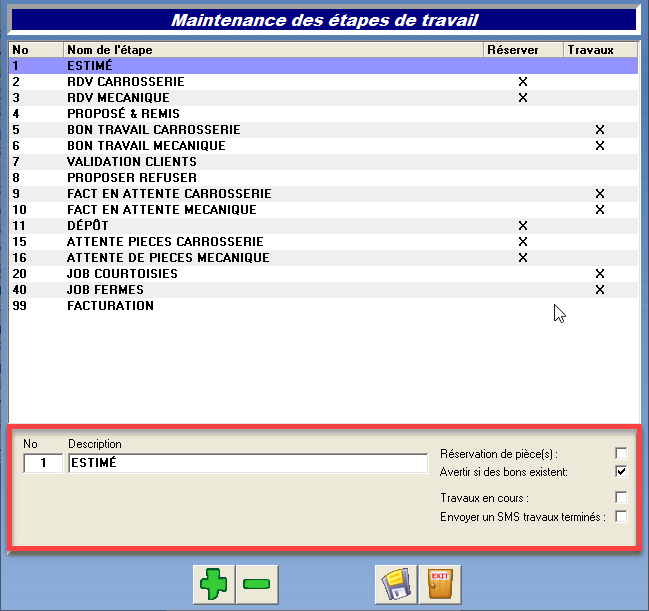Select the VALIDATION CLIENTS row
The width and height of the screenshot is (649, 611).
[x=323, y=162]
